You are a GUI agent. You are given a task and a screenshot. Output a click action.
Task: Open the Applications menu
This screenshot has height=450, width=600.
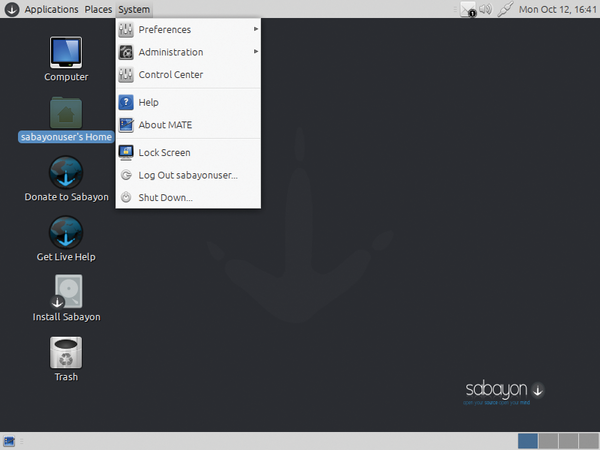pyautogui.click(x=51, y=9)
